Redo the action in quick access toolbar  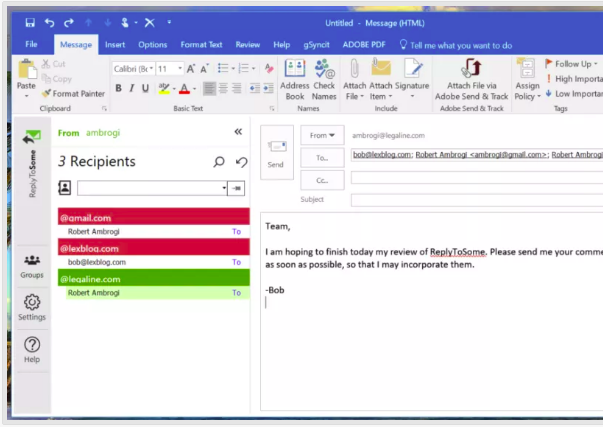coord(68,23)
